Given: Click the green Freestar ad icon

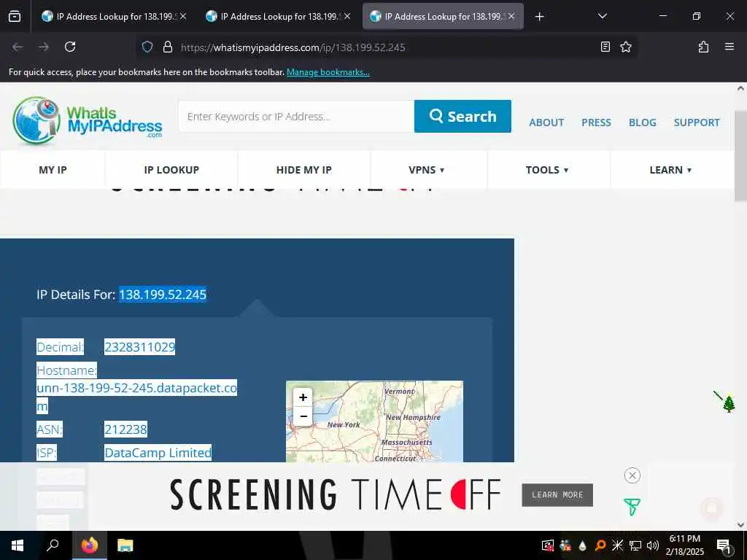Looking at the screenshot, I should point(632,507).
